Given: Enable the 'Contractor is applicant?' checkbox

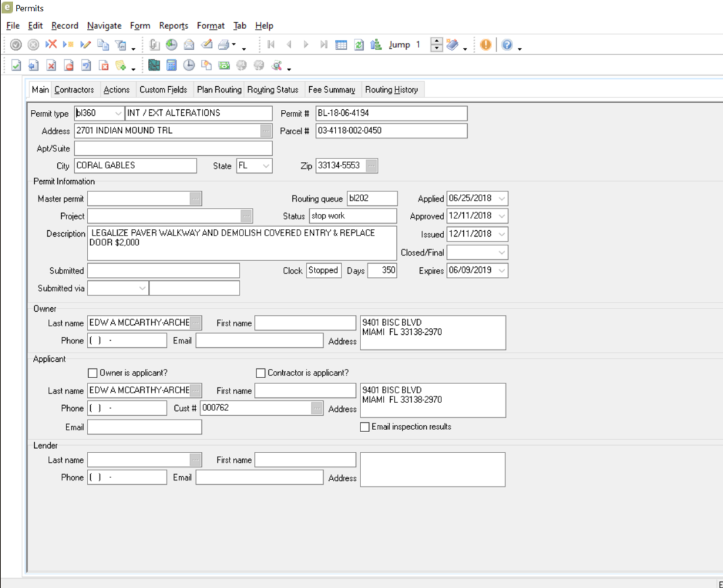Looking at the screenshot, I should click(261, 373).
